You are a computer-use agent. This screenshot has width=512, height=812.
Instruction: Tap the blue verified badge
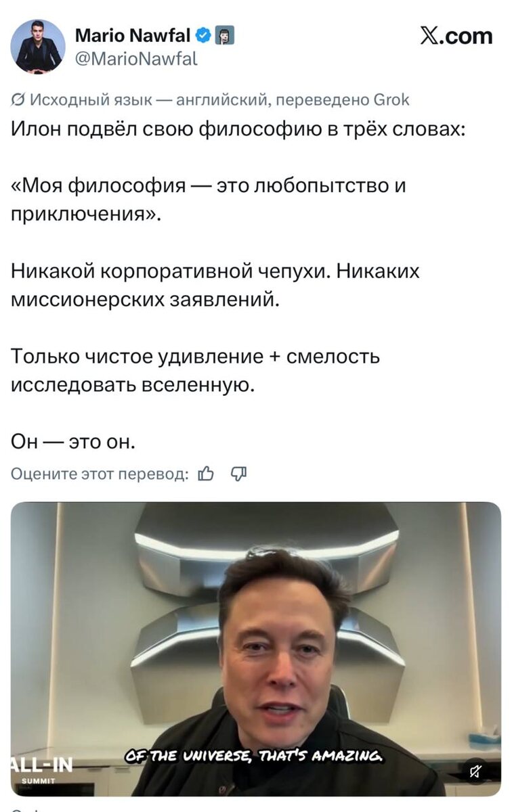202,36
